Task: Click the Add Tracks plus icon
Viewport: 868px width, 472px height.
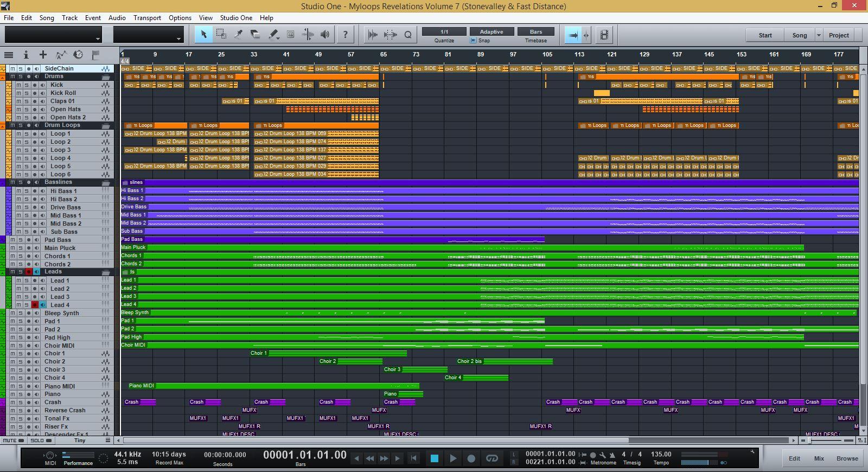Action: [43, 55]
